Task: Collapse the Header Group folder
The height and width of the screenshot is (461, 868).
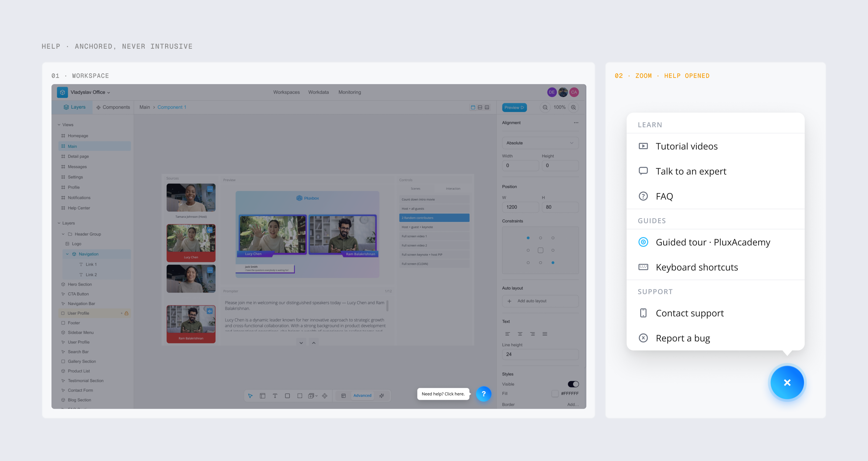Action: tap(63, 234)
